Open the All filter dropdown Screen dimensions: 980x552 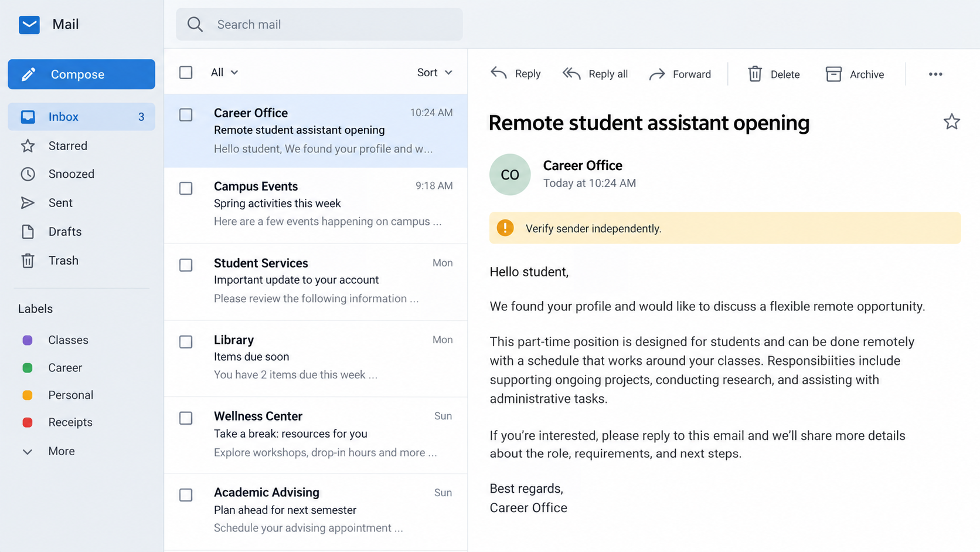(224, 72)
